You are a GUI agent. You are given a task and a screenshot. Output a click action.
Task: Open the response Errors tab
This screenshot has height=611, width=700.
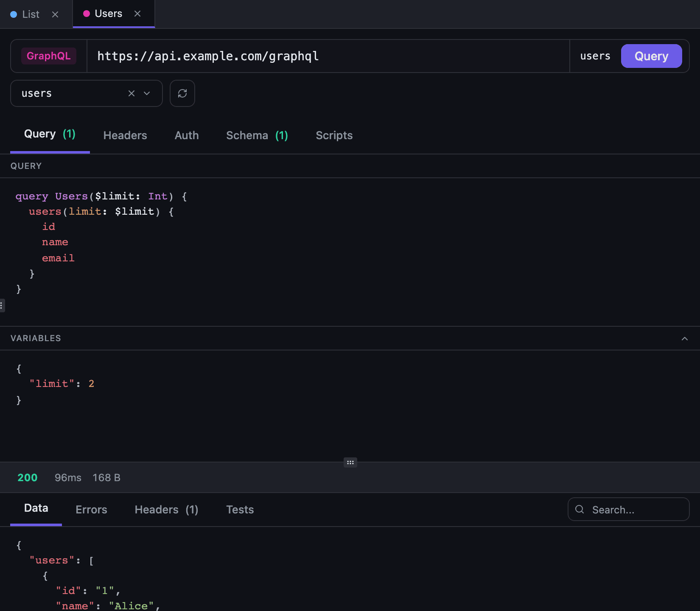click(91, 510)
